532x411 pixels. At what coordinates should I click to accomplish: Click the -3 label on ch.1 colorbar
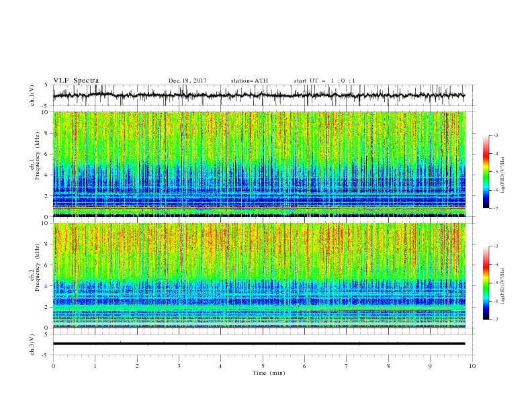(x=496, y=135)
